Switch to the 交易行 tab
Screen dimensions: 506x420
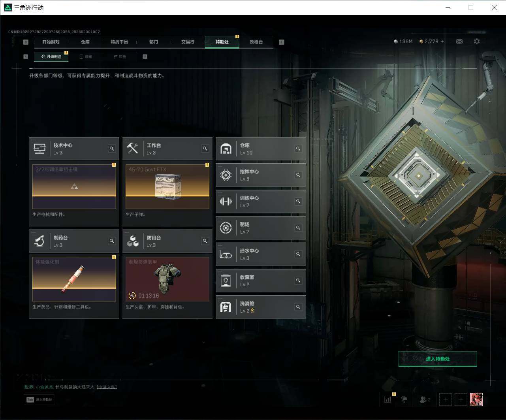tap(188, 42)
